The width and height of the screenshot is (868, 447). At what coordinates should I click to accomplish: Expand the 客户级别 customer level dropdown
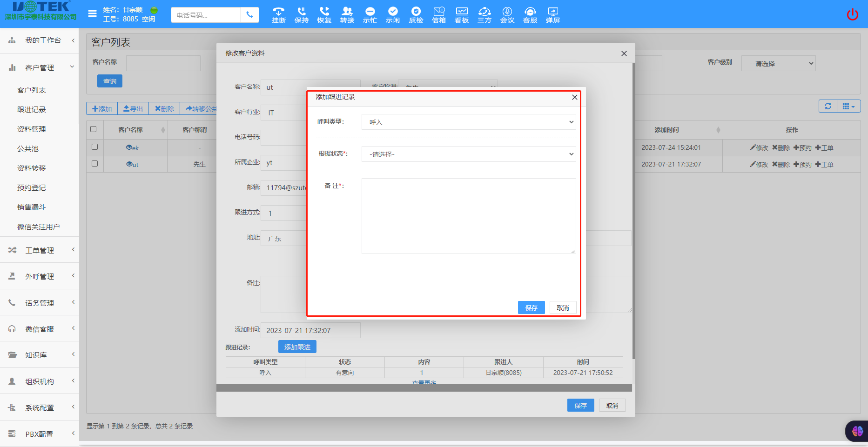[x=778, y=63]
